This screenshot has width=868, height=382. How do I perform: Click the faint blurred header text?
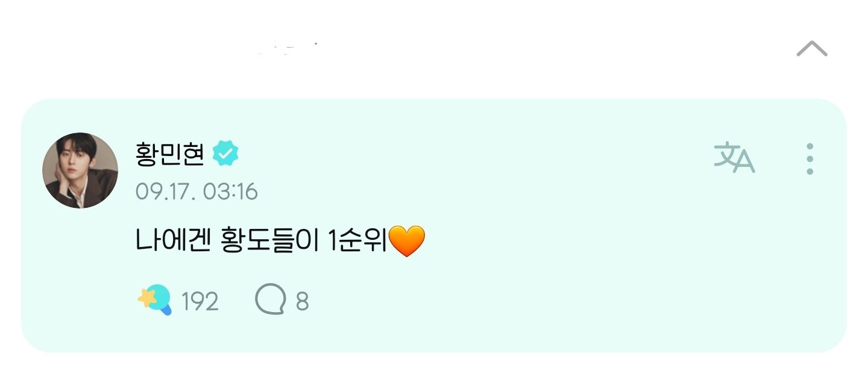[x=286, y=49]
